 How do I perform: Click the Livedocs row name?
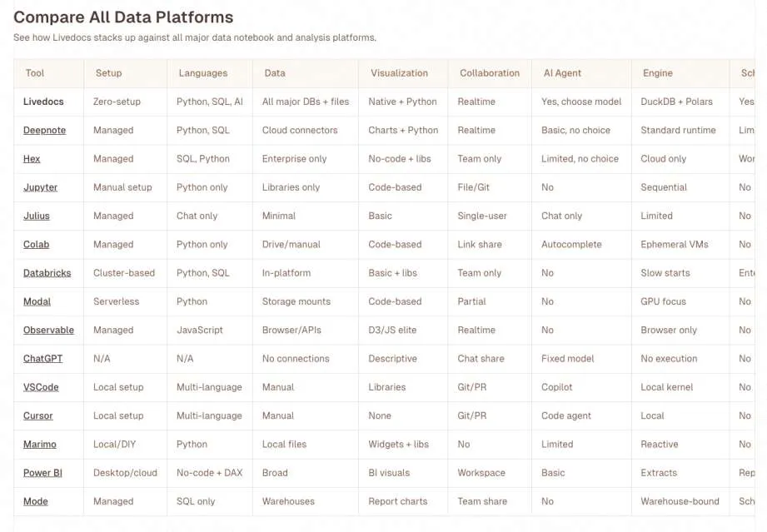click(x=43, y=102)
